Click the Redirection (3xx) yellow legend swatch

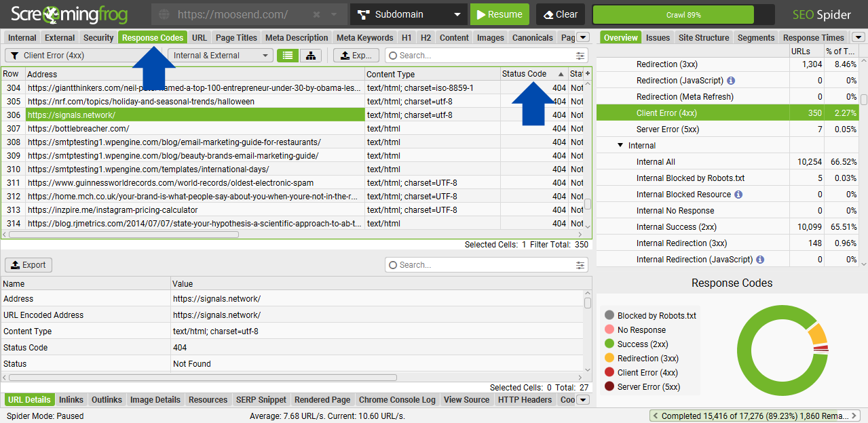click(609, 359)
